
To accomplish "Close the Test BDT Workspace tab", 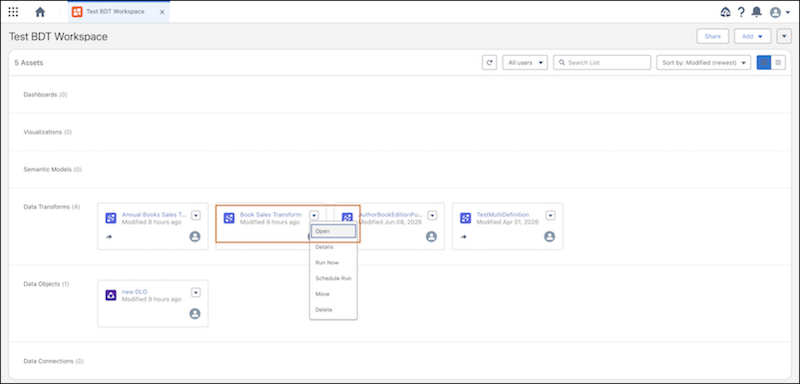I will (162, 12).
